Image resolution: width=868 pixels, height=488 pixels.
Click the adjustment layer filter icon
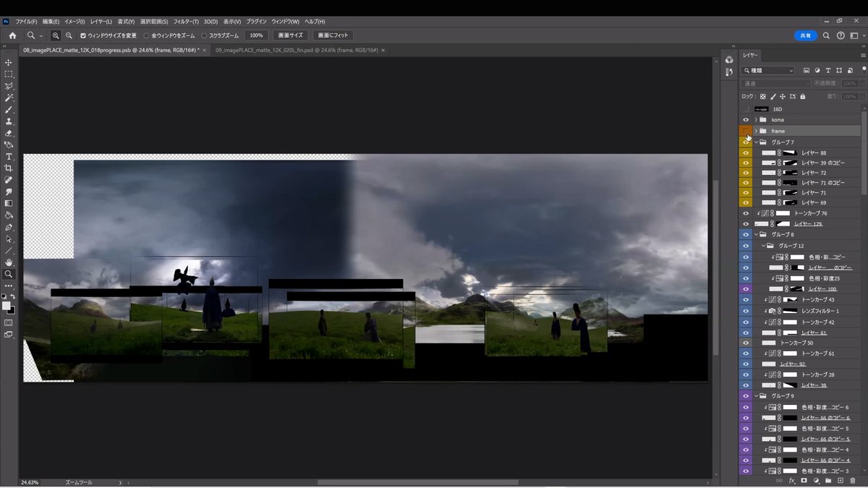(817, 71)
